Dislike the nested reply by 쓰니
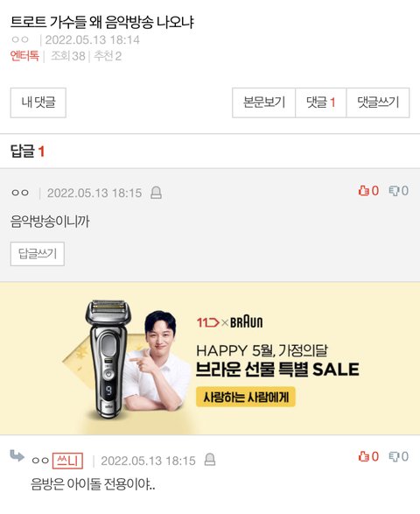 [x=394, y=456]
